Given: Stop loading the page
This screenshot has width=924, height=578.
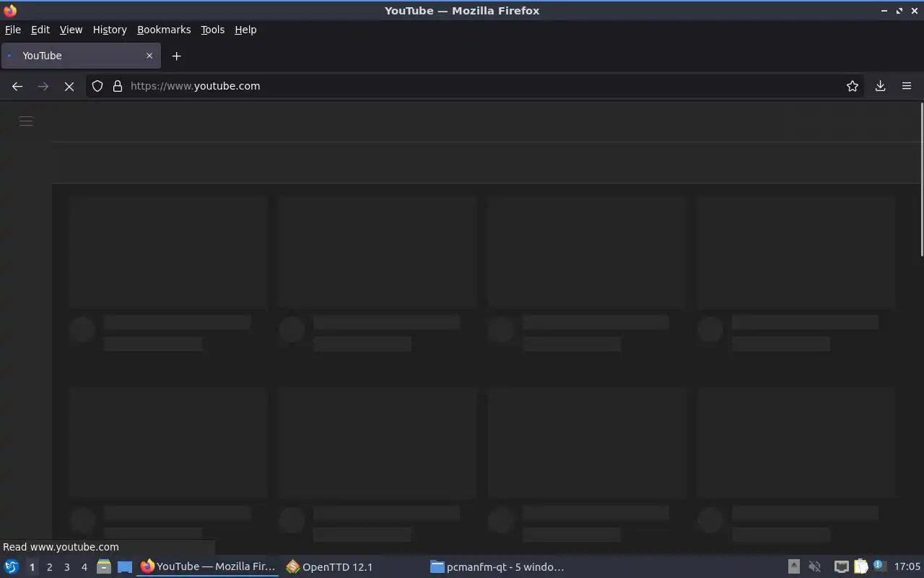Looking at the screenshot, I should pos(69,86).
